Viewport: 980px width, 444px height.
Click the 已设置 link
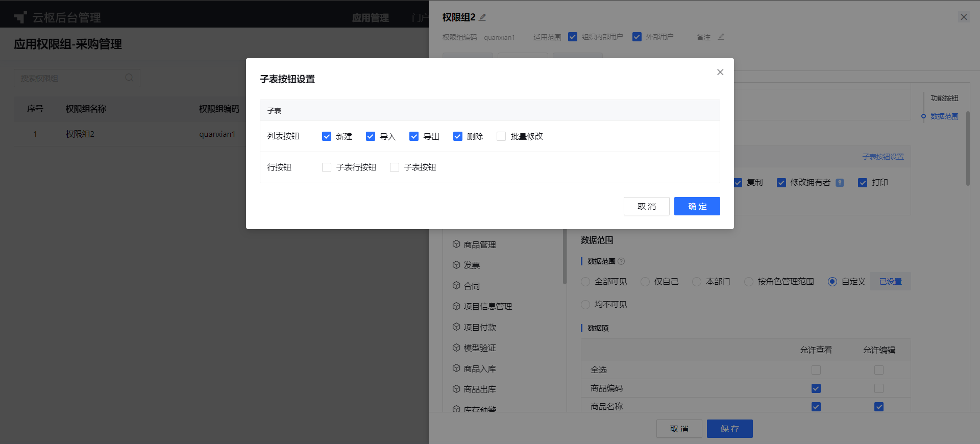pos(891,282)
